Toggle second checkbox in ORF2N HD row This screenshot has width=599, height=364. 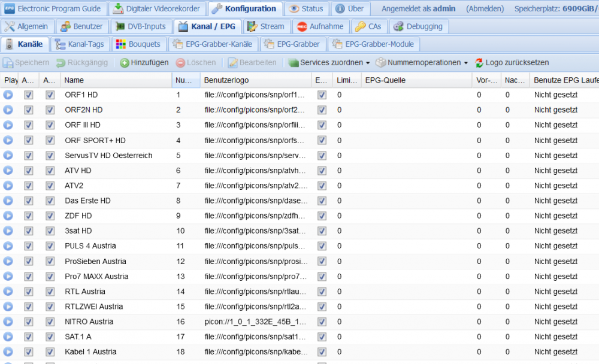[50, 110]
